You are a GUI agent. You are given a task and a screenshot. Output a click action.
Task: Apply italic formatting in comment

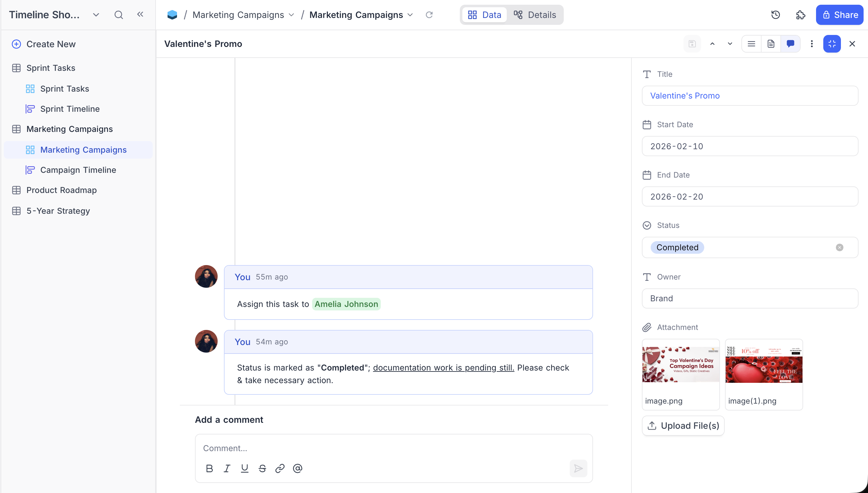tap(227, 468)
